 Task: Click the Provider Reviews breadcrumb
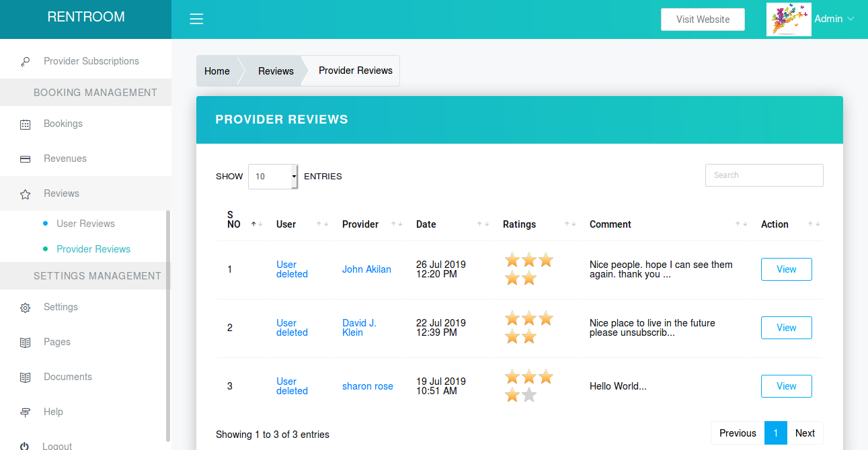point(356,71)
